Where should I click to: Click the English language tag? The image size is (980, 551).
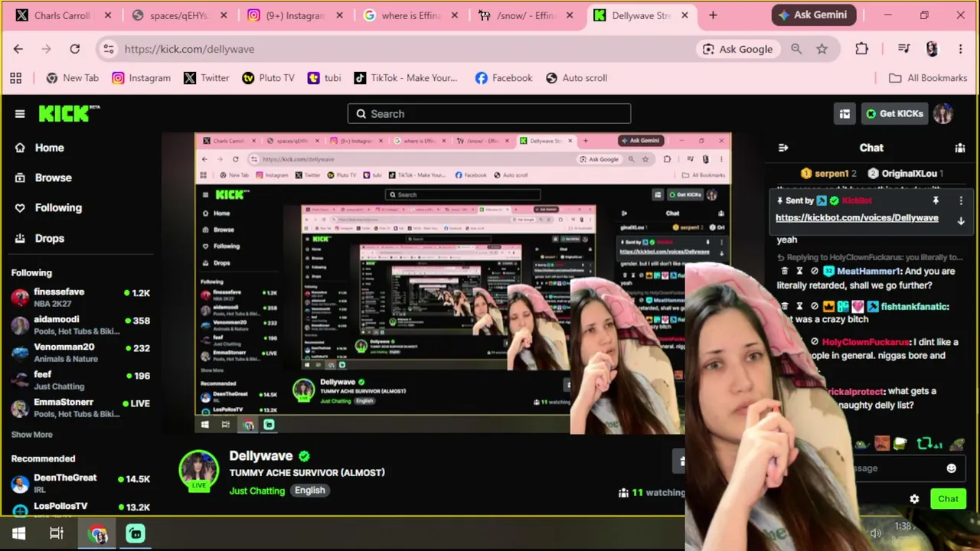310,491
